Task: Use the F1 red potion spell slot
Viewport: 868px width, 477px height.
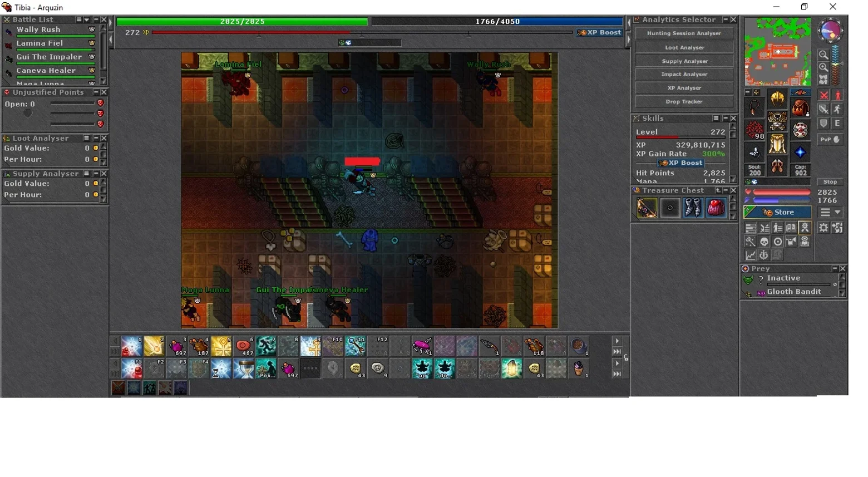Action: [132, 368]
